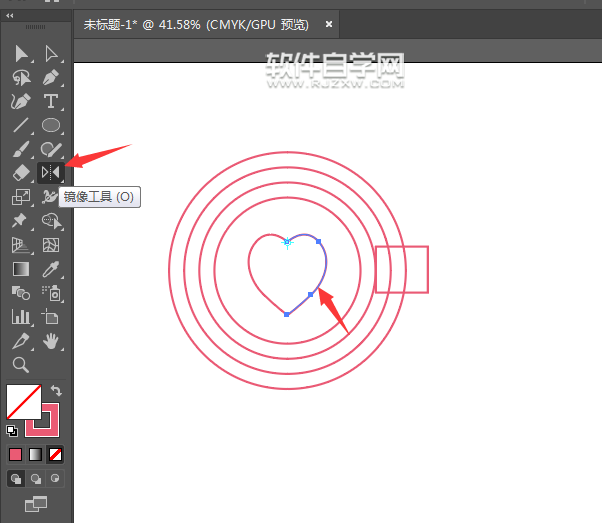The height and width of the screenshot is (523, 602).
Task: Apply solid Color mode button
Action: point(15,455)
